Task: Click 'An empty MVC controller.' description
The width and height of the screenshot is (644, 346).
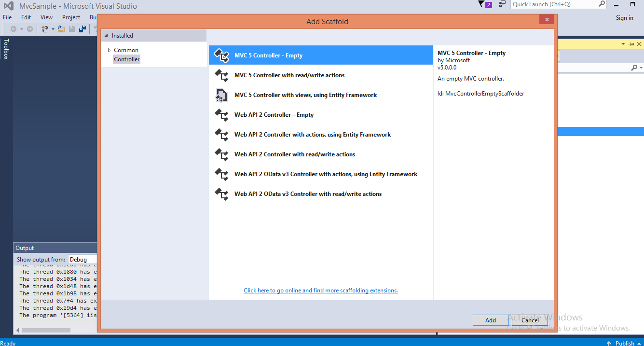Action: (x=470, y=79)
